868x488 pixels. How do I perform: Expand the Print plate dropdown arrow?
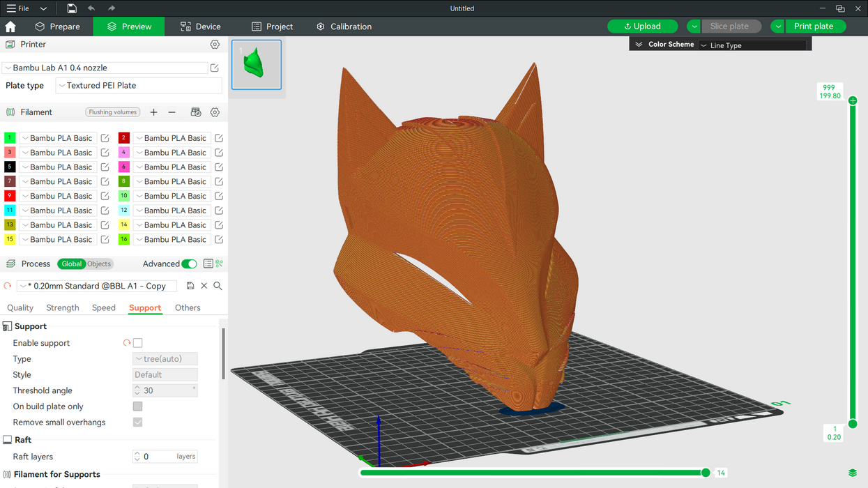tap(777, 26)
